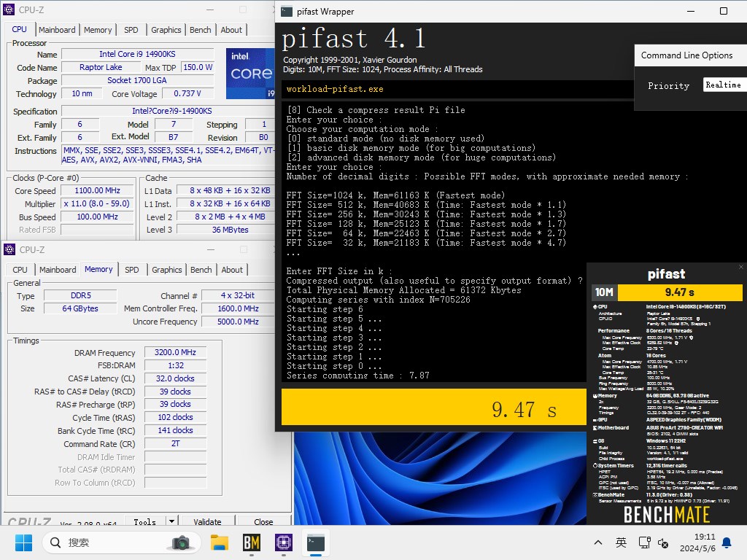
Task: Click the magnifier icon in taskbar search
Action: pos(55,542)
